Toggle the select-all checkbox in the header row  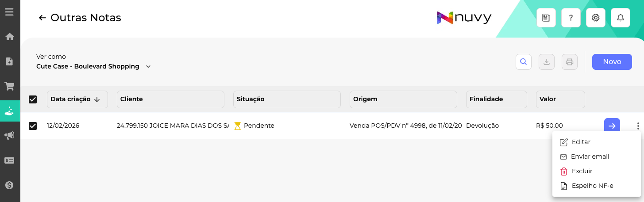[33, 99]
